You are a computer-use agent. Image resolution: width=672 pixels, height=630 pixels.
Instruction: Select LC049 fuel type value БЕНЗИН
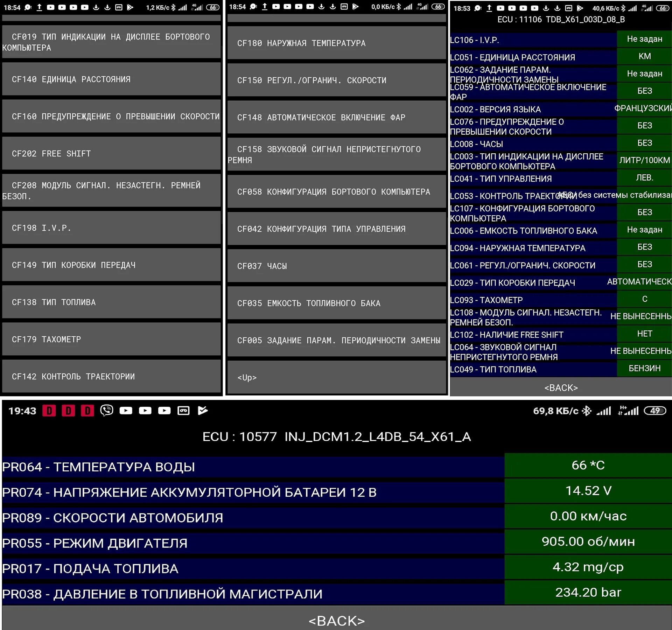(x=644, y=369)
